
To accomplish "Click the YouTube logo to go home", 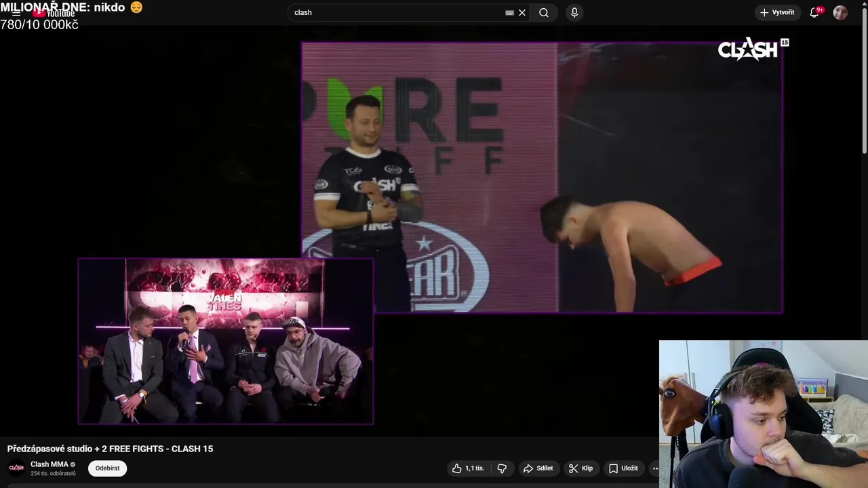I will (54, 13).
